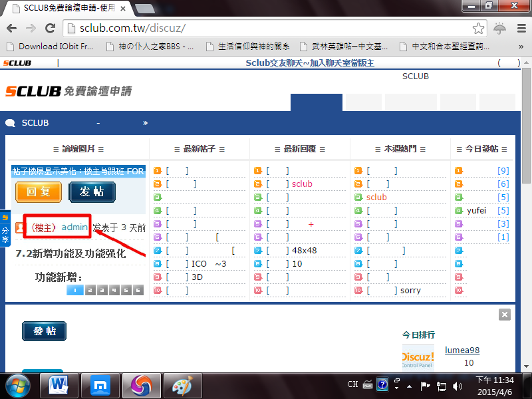
Task: Switch to slide 1 of forum pictures
Action: pyautogui.click(x=75, y=290)
